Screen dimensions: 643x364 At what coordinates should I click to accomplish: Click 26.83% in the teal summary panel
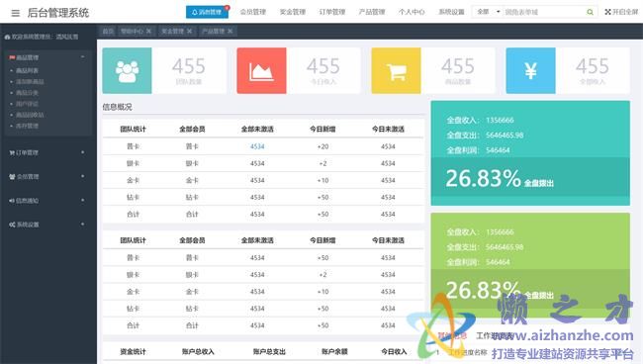point(483,179)
